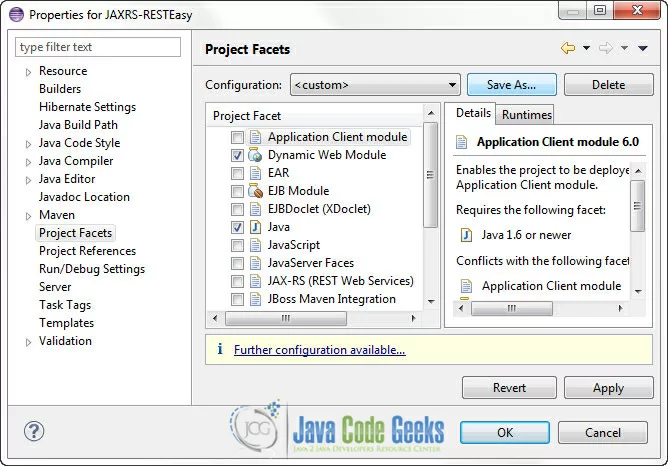
Task: Expand the Java Editor node
Action: click(28, 180)
